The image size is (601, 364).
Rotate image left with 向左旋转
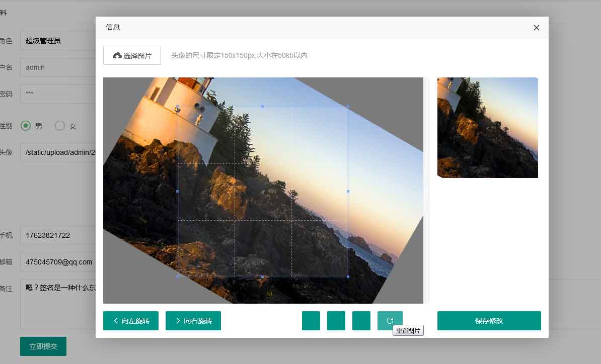(x=131, y=321)
